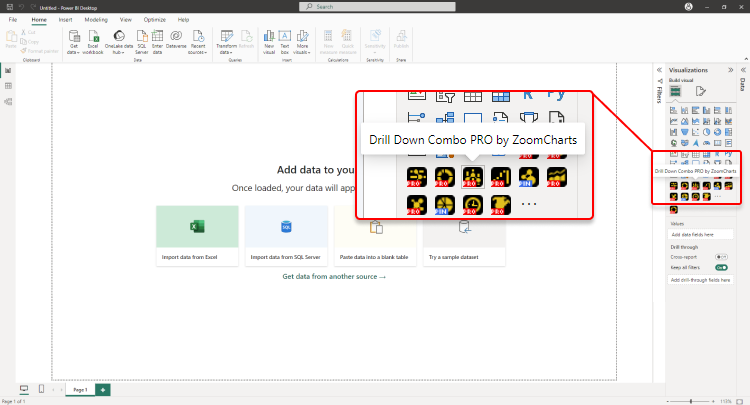This screenshot has height=405, width=750.
Task: Open Get data from another source link
Action: tap(334, 276)
